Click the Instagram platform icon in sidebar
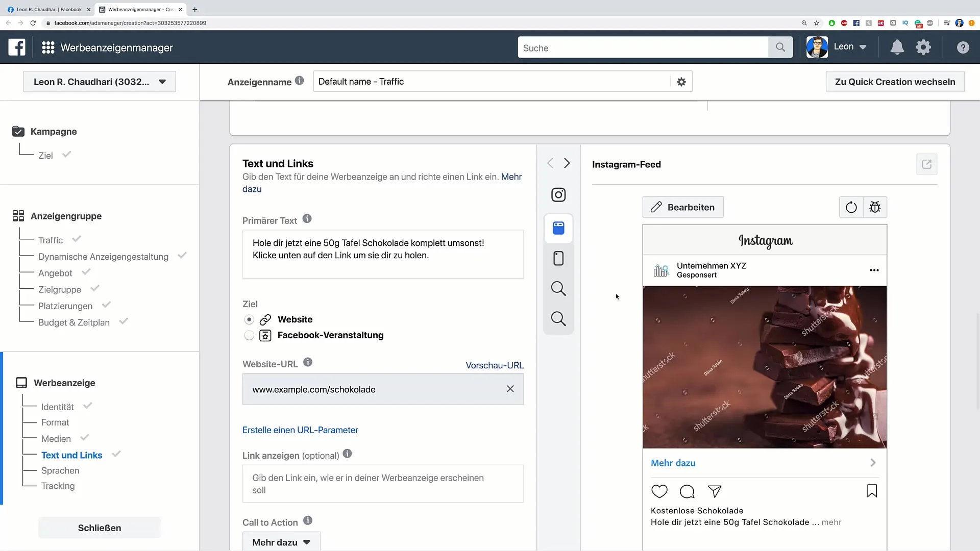980x551 pixels. tap(559, 195)
